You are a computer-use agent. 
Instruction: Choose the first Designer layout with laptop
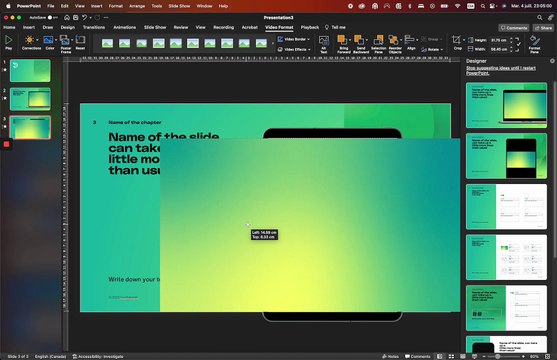506,105
